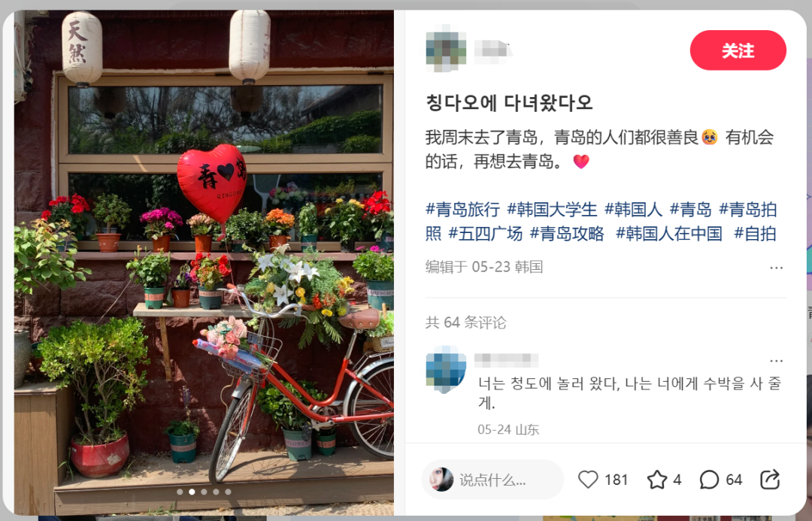Jump to the last photo carousel dot
This screenshot has width=812, height=521.
tap(229, 492)
